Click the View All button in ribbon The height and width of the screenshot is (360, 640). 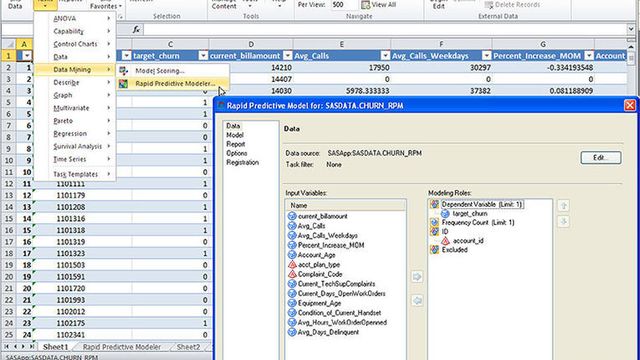(378, 5)
